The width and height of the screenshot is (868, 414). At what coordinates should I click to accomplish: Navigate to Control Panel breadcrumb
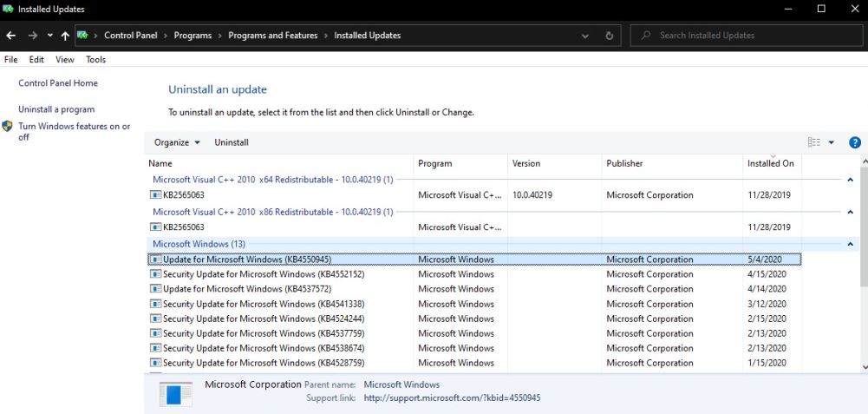pyautogui.click(x=131, y=36)
